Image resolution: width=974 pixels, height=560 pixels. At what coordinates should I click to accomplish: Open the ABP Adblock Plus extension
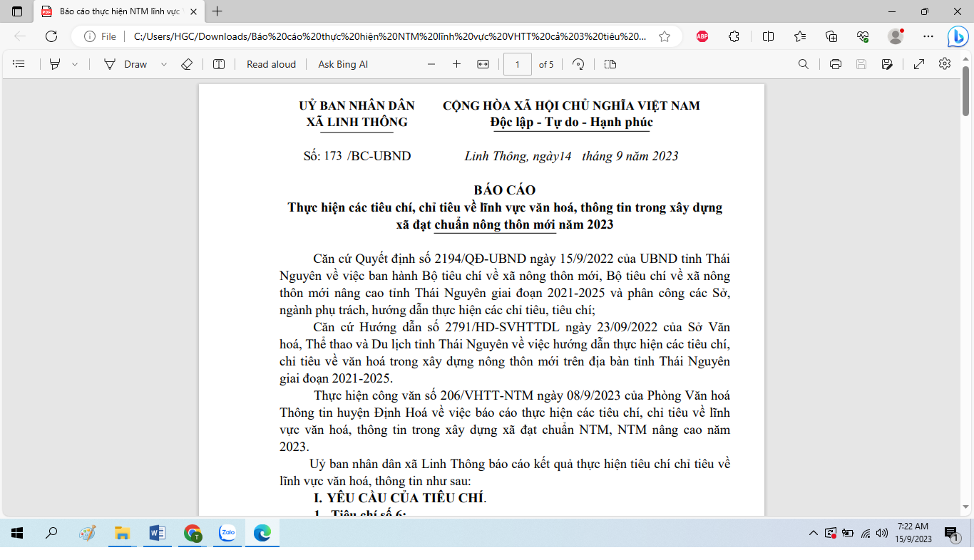702,36
